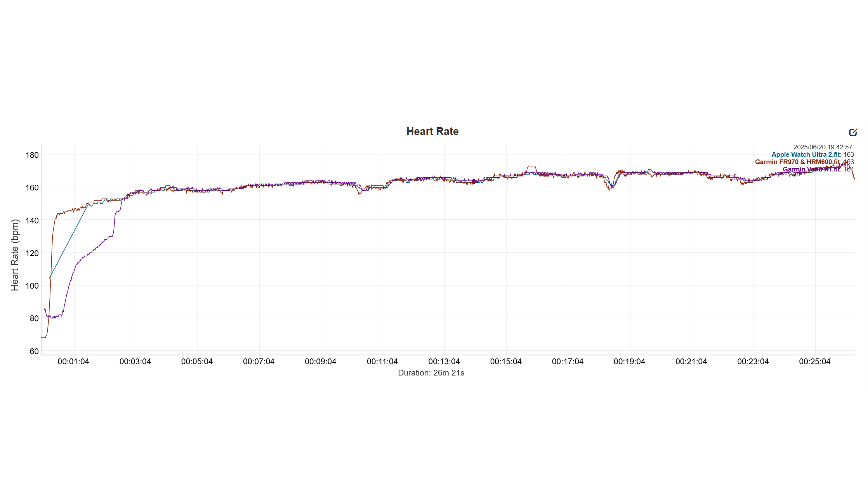Click Garmin FR970 & HRM600.fit legend label
The width and height of the screenshot is (868, 488).
[797, 162]
